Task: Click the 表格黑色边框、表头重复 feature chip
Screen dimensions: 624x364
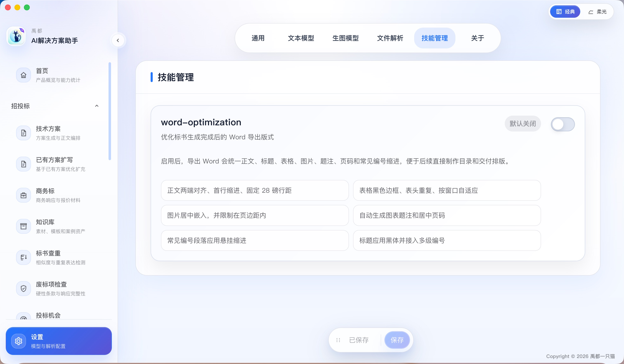Action: [x=447, y=190]
